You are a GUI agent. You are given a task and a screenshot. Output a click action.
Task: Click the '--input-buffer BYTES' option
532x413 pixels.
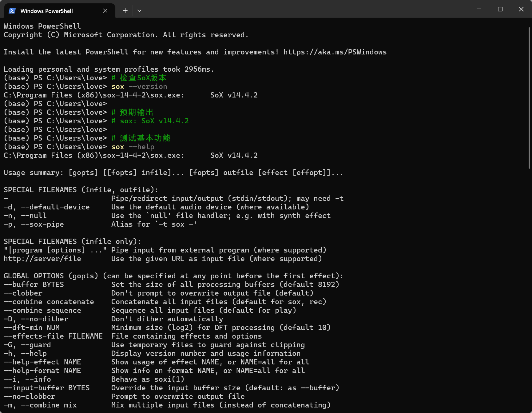click(x=47, y=388)
